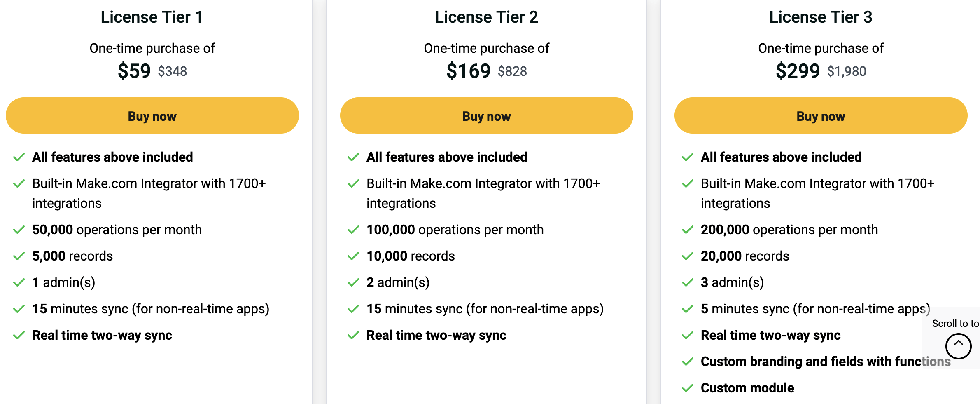The image size is (980, 404).
Task: Click Buy now for License Tier 1
Action: click(152, 116)
